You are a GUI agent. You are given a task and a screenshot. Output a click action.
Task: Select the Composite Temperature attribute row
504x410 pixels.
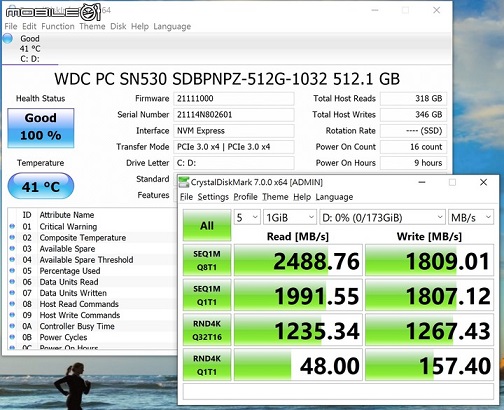(x=92, y=238)
